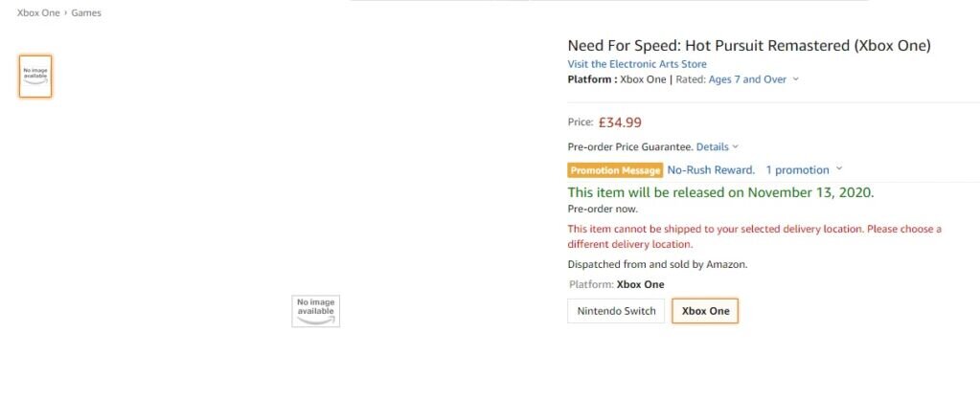
Task: Visit the Electronic Arts Store
Action: [637, 64]
